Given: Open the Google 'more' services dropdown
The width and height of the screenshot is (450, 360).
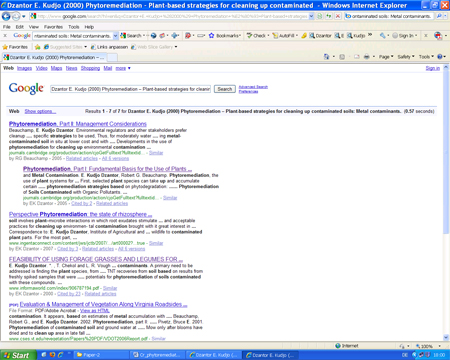Looking at the screenshot, I should click(123, 68).
